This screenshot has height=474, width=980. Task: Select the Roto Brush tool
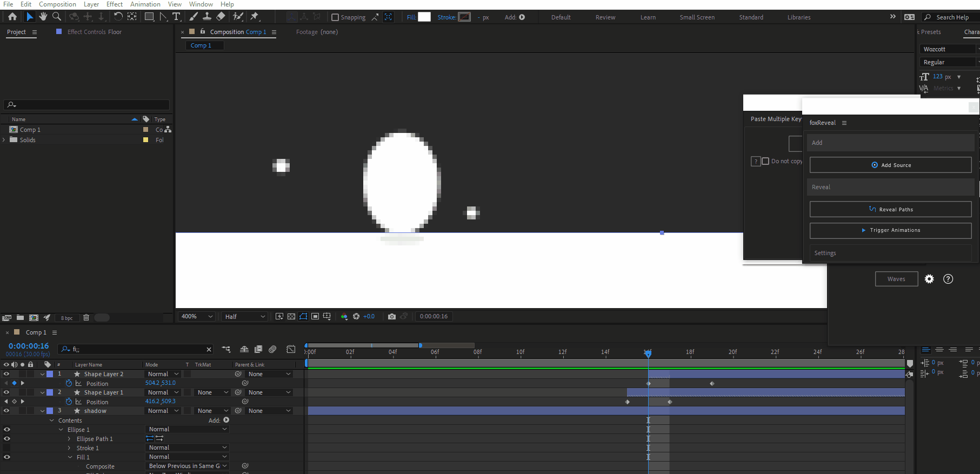[x=238, y=17]
